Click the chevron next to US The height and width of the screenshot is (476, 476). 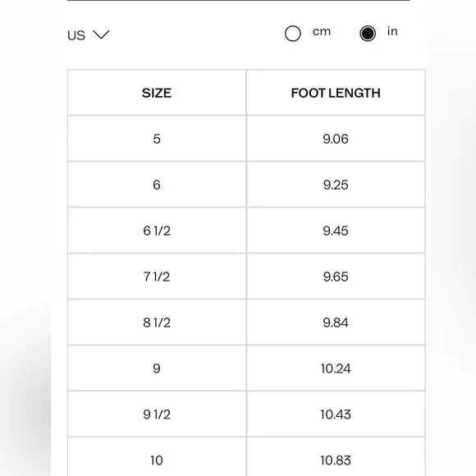[101, 34]
